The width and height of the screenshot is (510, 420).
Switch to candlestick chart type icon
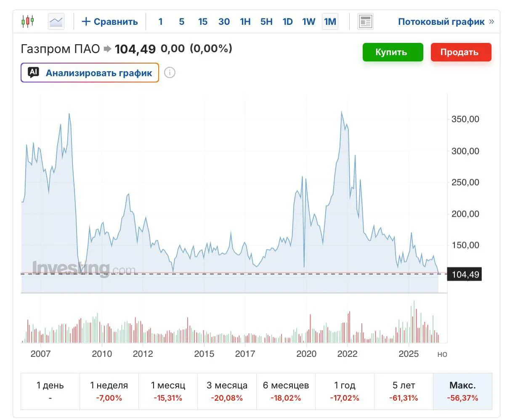[28, 21]
